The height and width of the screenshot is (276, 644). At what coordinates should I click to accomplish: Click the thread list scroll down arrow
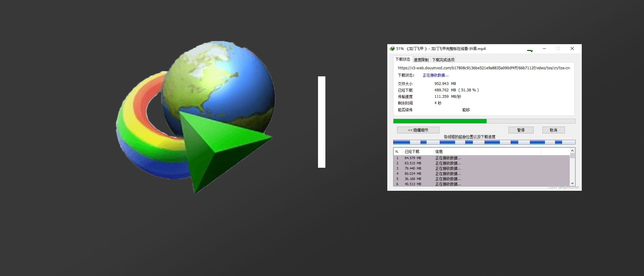tap(572, 183)
